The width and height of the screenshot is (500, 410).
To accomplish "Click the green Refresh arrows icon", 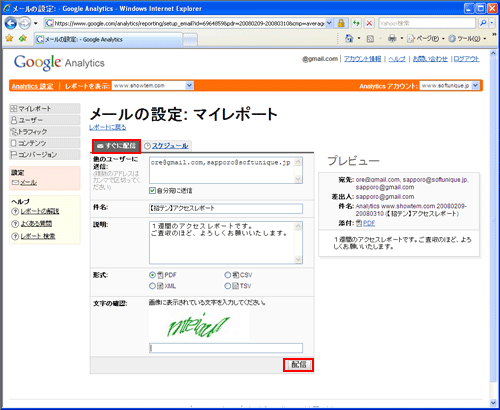I will (356, 23).
